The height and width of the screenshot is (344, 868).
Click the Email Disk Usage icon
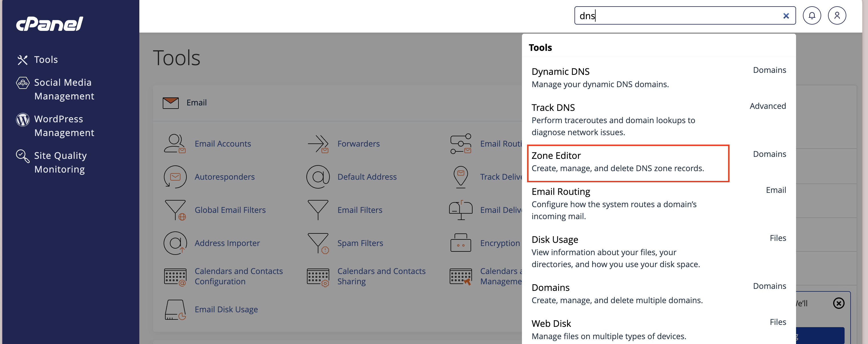(175, 309)
